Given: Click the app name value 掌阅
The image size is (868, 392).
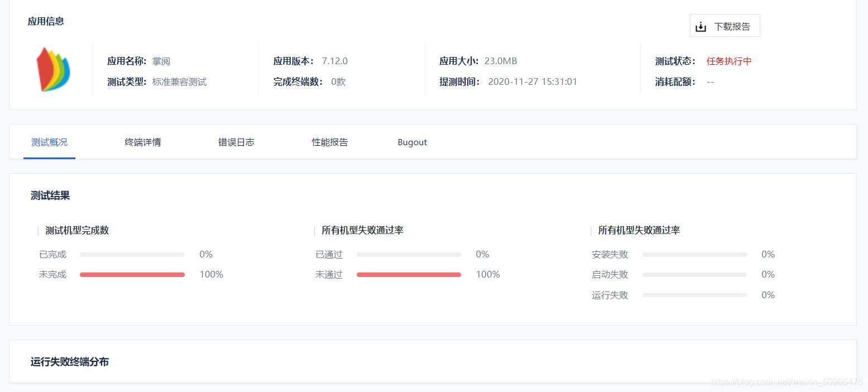Looking at the screenshot, I should click(x=161, y=61).
